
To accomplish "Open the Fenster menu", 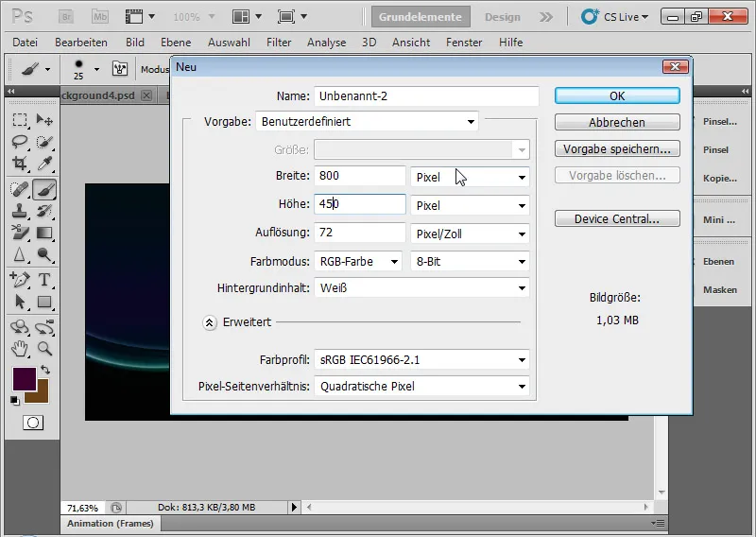I will point(464,43).
